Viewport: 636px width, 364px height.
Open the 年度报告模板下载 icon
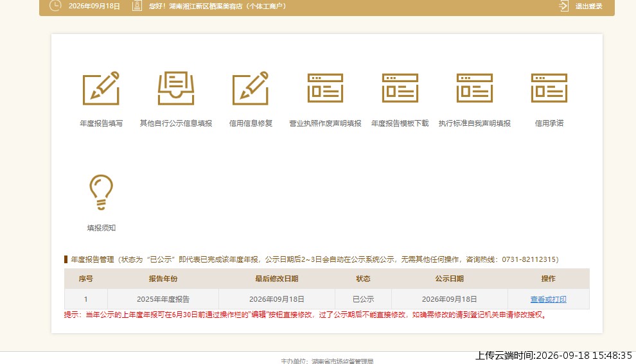click(x=400, y=88)
